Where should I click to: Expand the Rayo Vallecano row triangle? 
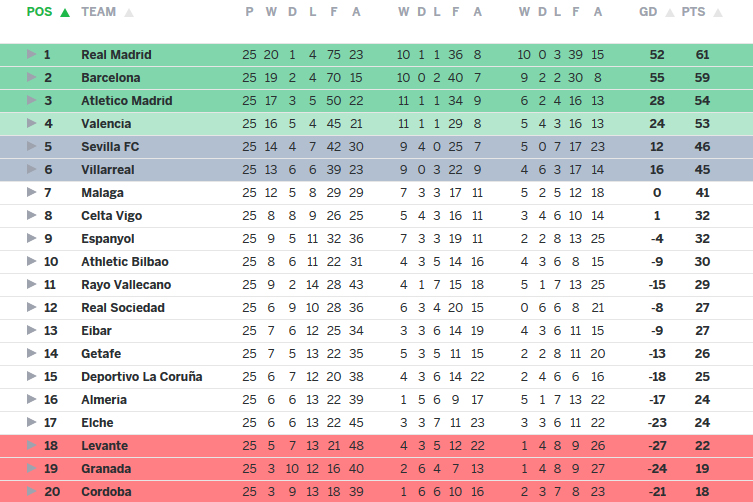31,285
